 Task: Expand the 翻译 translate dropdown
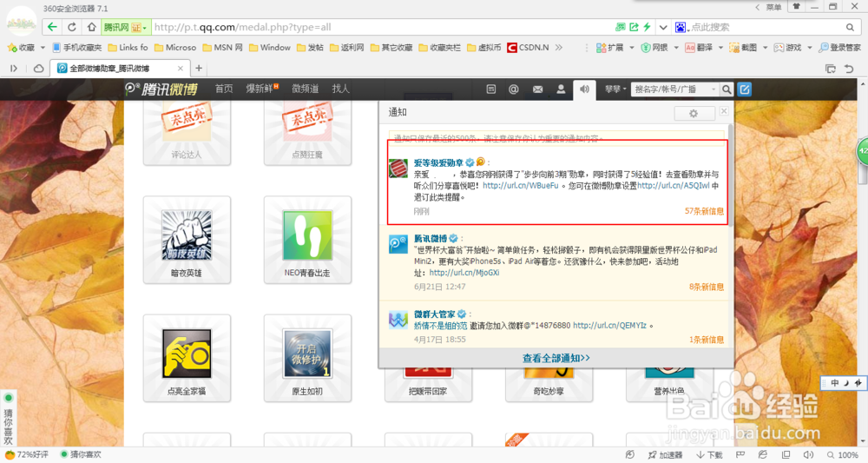point(720,48)
